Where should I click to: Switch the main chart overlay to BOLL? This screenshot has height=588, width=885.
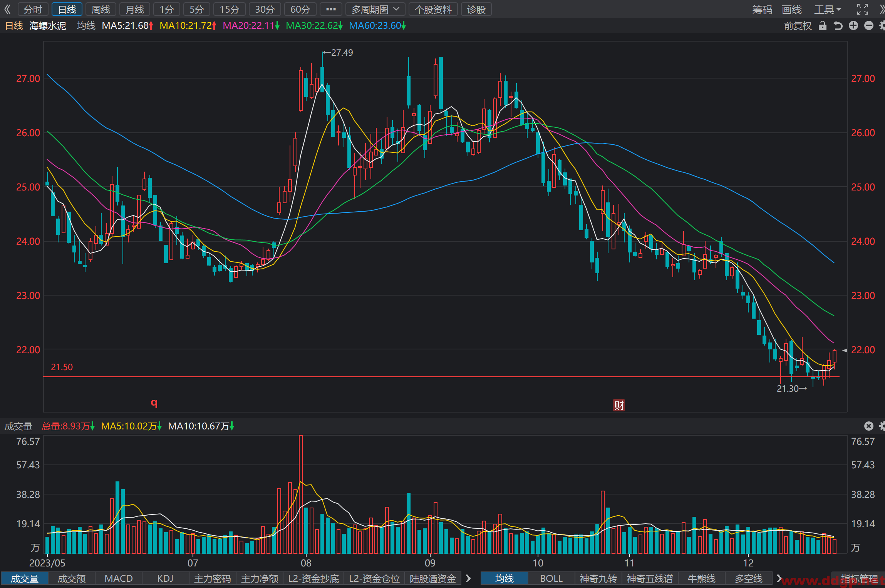pos(551,578)
